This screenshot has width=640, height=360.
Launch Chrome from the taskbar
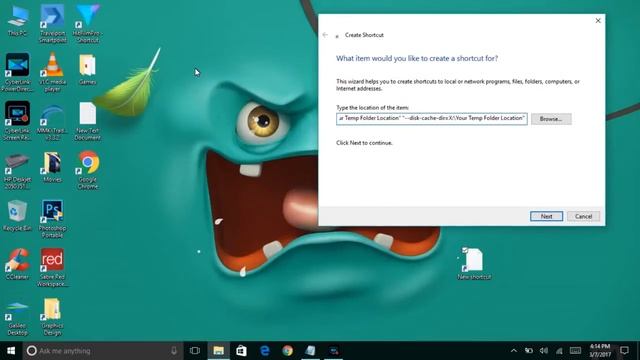[x=287, y=351]
